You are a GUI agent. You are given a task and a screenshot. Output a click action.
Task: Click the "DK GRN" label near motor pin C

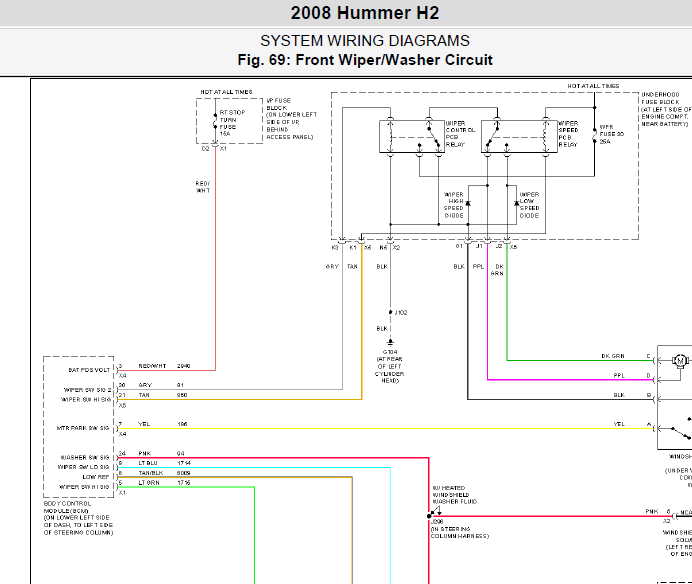(x=613, y=356)
